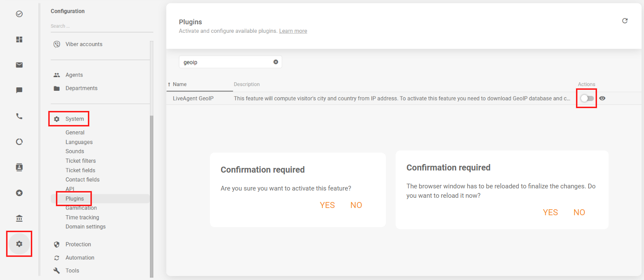The image size is (644, 280).
Task: Open the dashboard grid icon
Action: 19,39
